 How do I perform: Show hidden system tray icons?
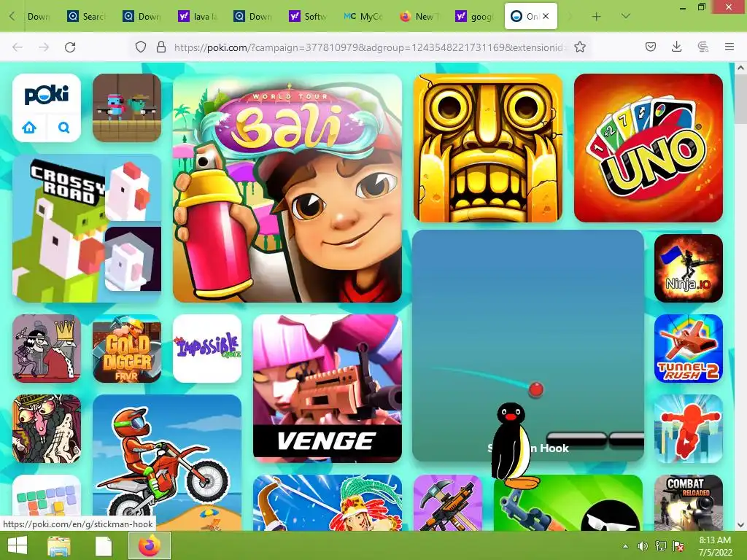(625, 546)
